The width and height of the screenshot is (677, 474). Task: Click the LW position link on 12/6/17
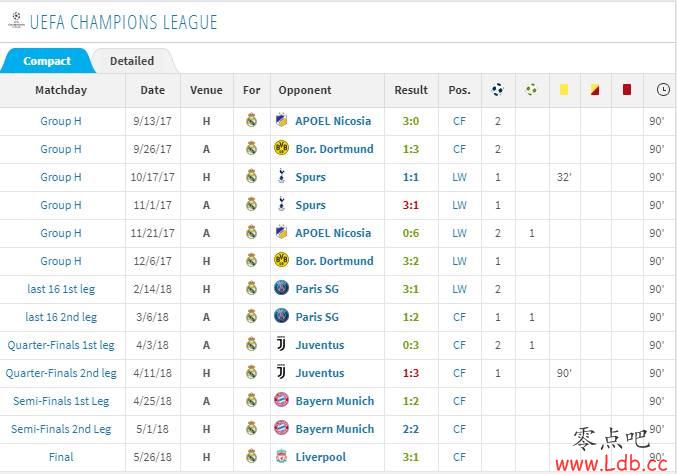coord(459,261)
